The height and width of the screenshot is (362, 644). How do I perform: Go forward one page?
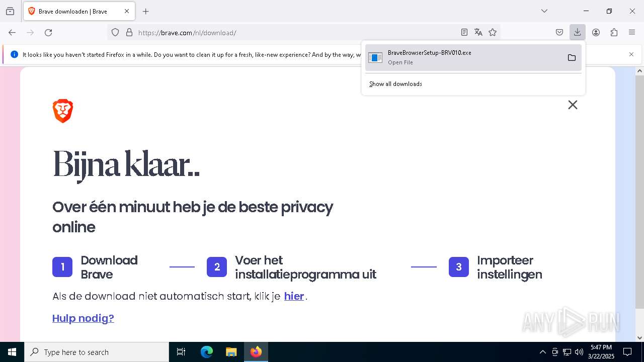click(30, 32)
